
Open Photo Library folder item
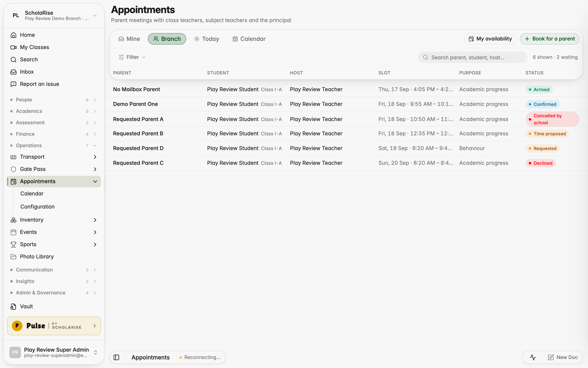coord(54,257)
